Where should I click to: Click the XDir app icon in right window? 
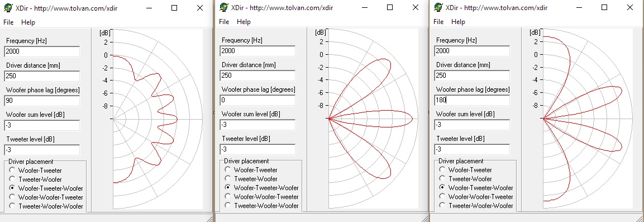pyautogui.click(x=438, y=7)
